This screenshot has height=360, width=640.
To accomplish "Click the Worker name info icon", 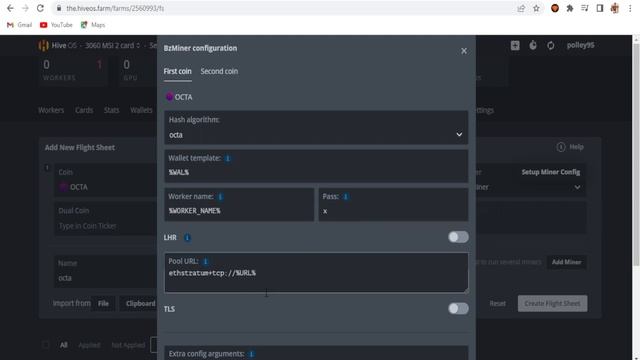I will (220, 197).
